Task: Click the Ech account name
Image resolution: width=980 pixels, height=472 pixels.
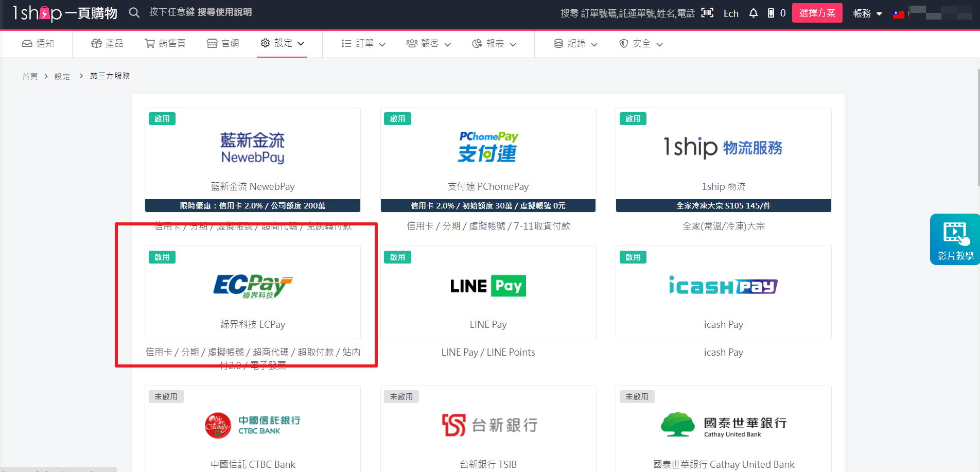Action: point(731,13)
